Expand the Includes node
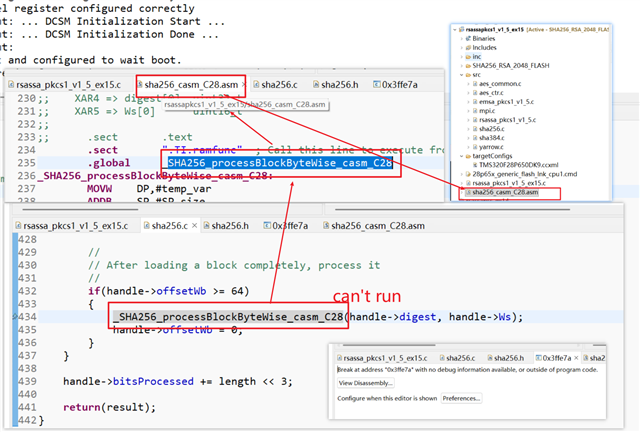640x432 pixels. (462, 47)
